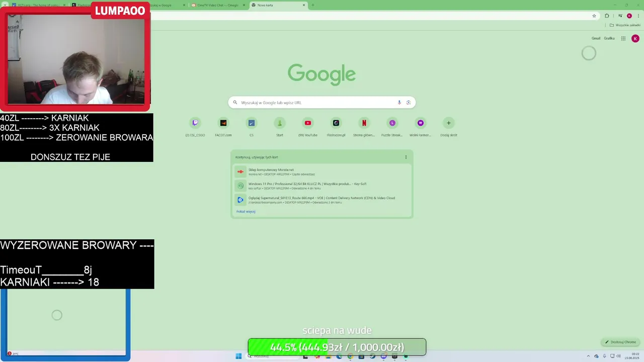The width and height of the screenshot is (644, 362).
Task: Open the media control icon in the Chrome toolbar
Action: (x=620, y=16)
